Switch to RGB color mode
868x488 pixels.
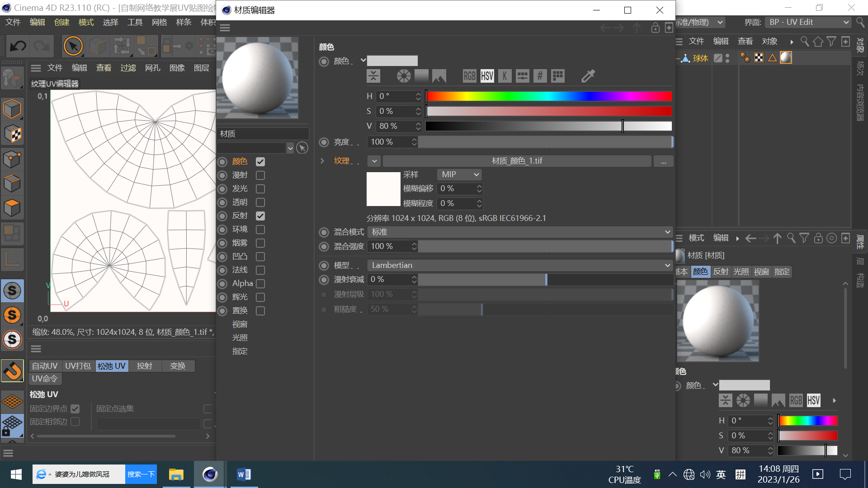click(469, 76)
